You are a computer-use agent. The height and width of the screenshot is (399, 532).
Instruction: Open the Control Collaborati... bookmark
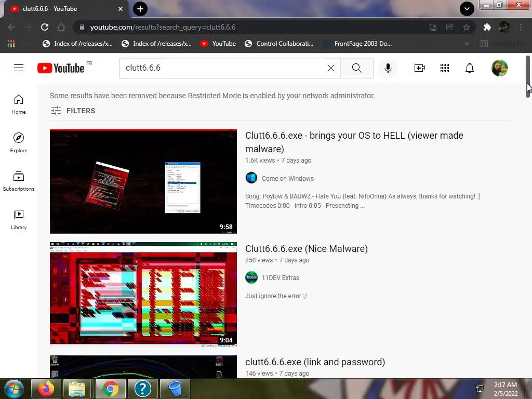279,44
